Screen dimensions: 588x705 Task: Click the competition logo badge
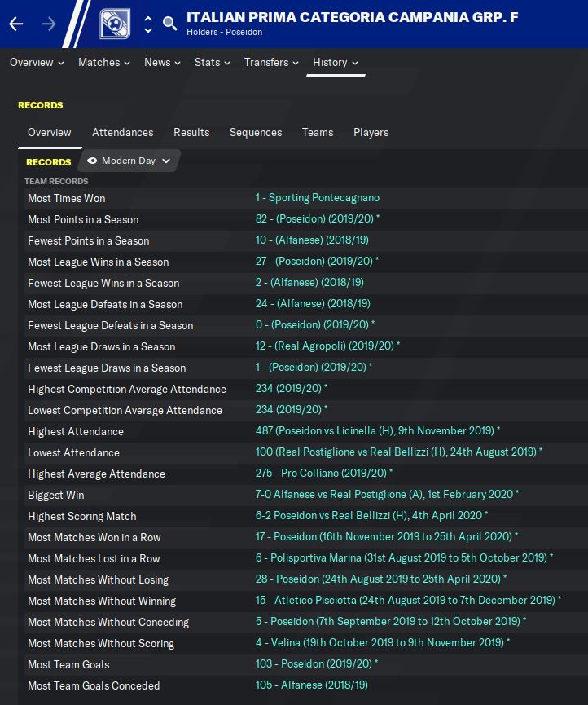click(x=115, y=24)
